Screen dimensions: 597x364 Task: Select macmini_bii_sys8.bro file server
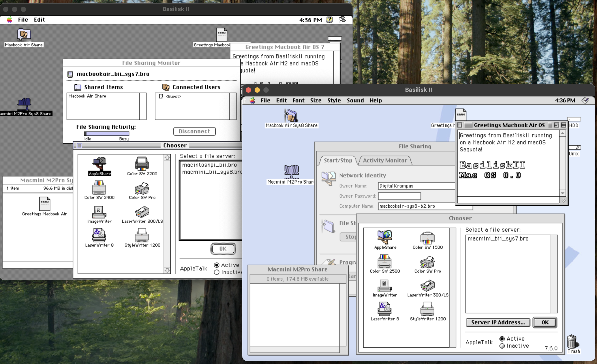[x=212, y=172]
